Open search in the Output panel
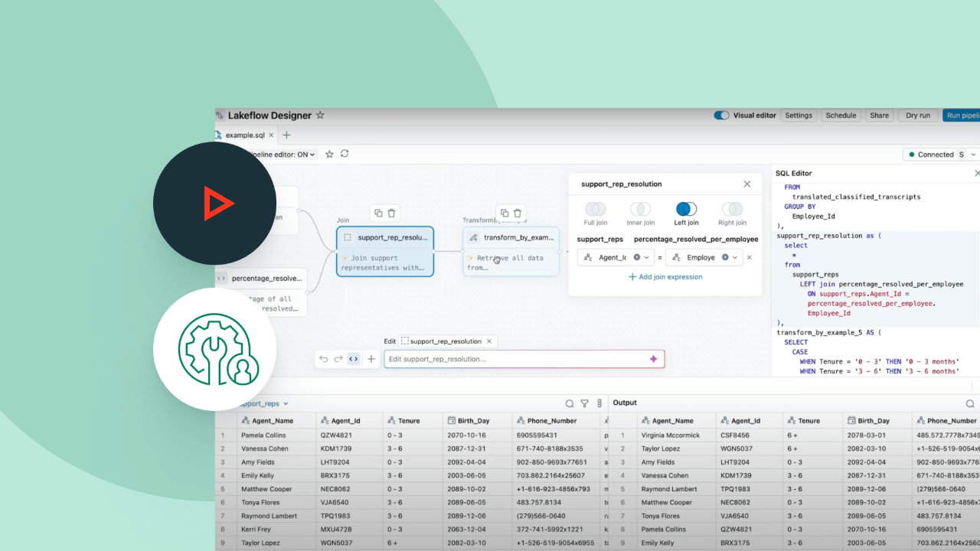The height and width of the screenshot is (551, 980). [x=969, y=403]
